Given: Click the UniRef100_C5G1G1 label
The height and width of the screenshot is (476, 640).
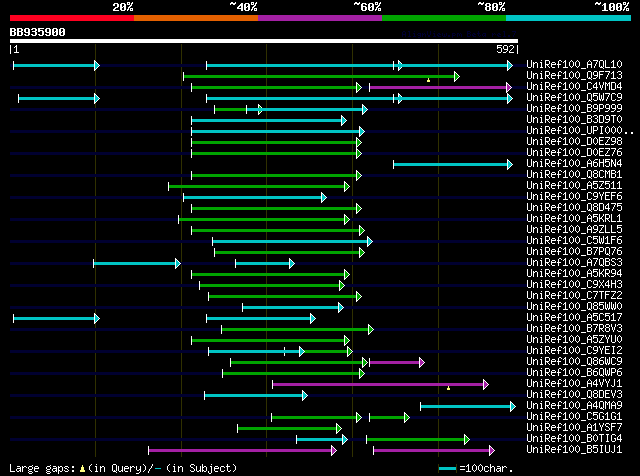Looking at the screenshot, I should click(x=574, y=417).
